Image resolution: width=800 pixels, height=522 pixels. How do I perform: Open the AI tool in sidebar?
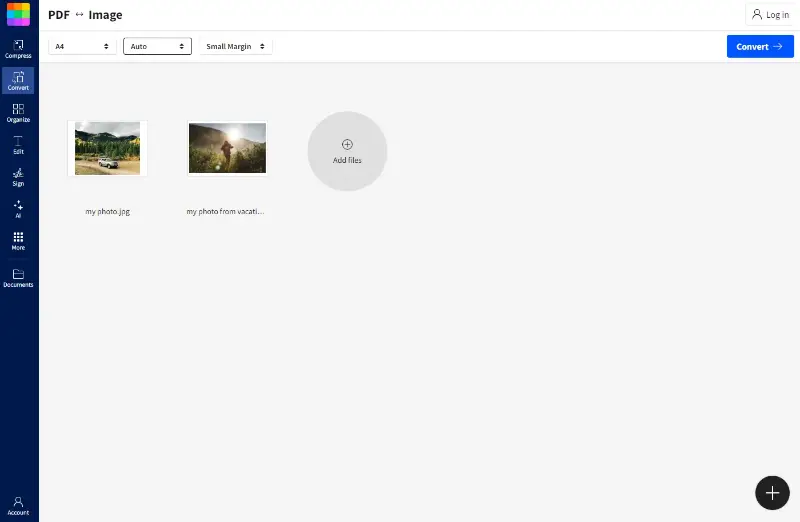[18, 209]
